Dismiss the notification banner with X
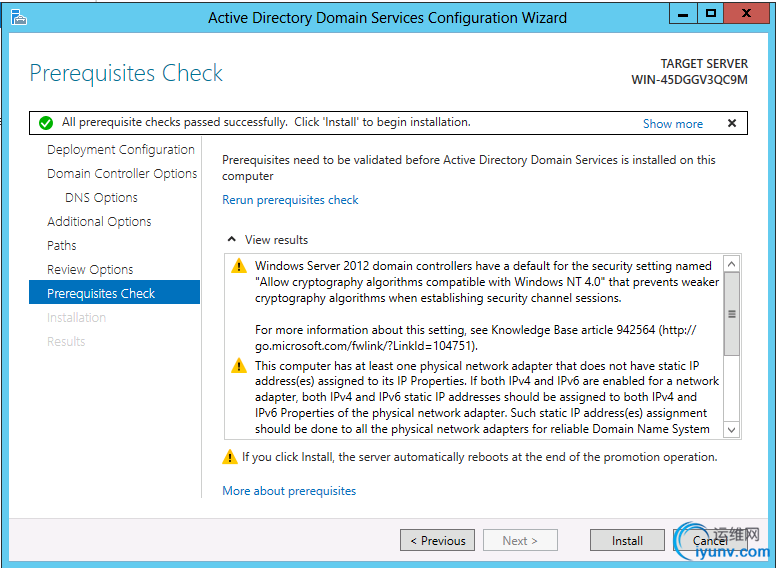The height and width of the screenshot is (568, 776). (732, 123)
